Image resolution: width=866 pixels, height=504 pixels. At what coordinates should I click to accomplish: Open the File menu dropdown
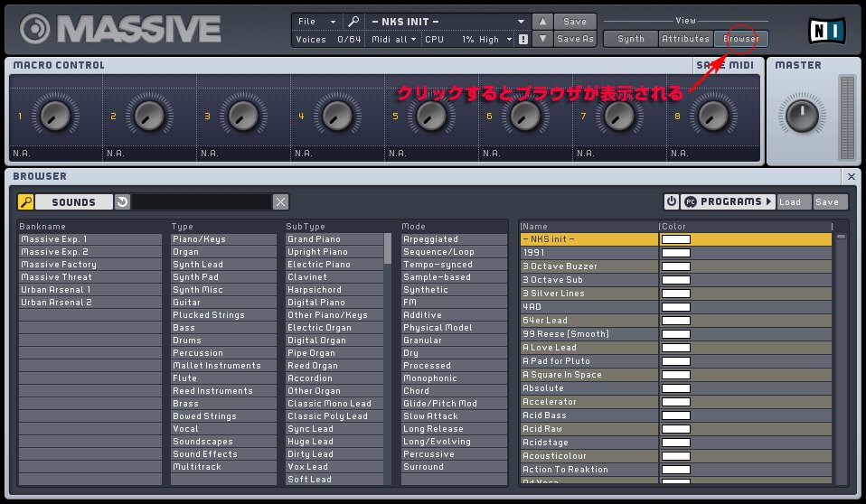(x=316, y=22)
